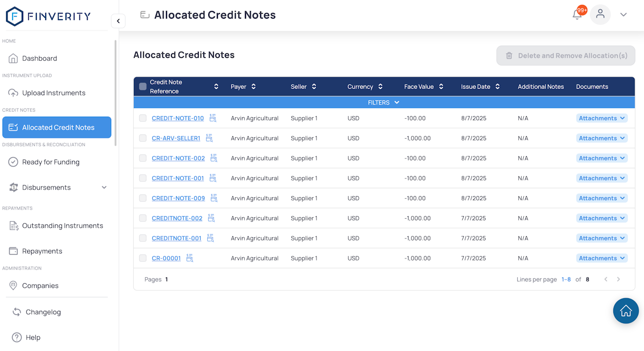Click Delete and Remove Allocation(s) button

[x=566, y=56]
